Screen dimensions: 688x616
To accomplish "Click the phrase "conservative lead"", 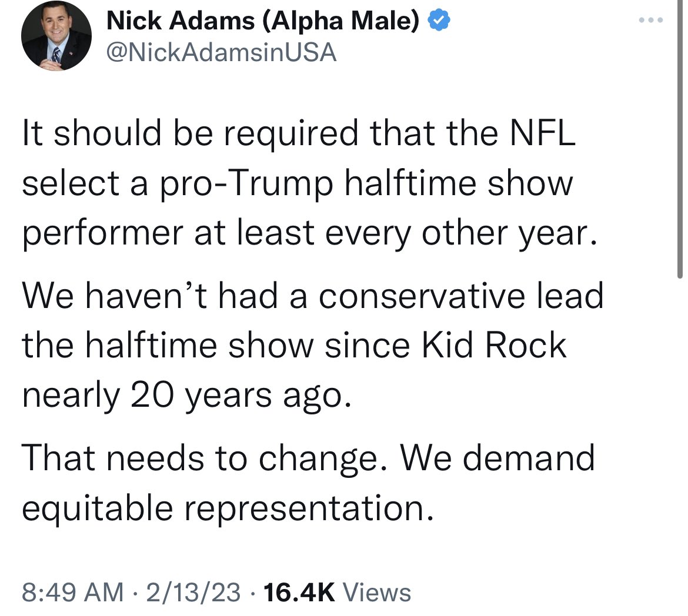I will pos(460,295).
